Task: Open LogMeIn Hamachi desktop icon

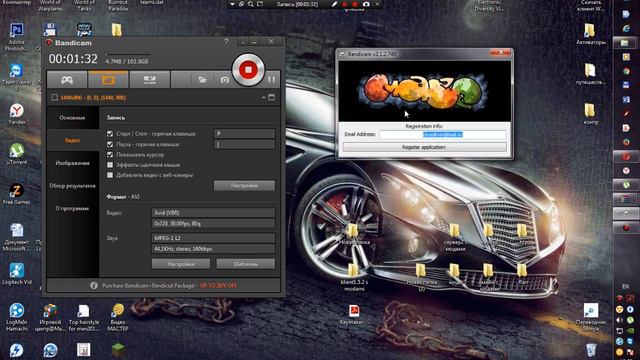Action: coord(16,317)
